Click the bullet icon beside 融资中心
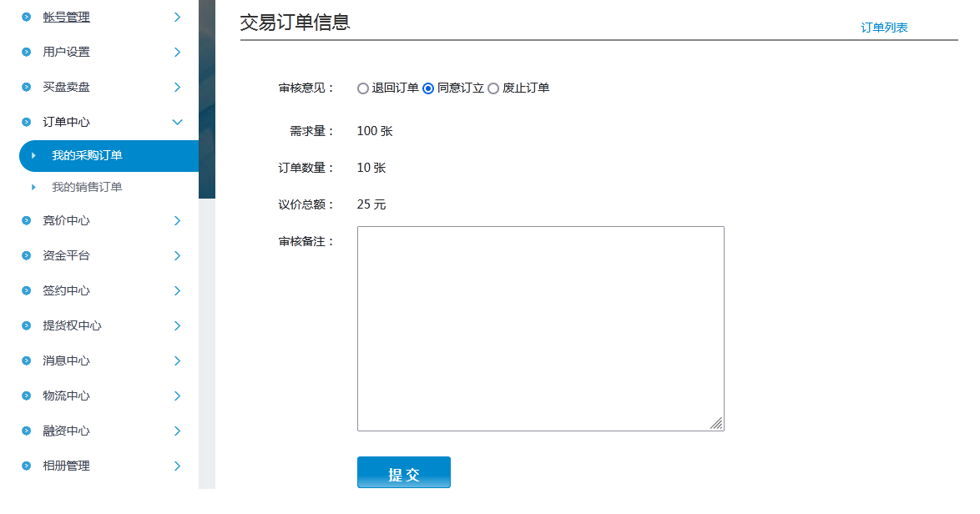Image resolution: width=980 pixels, height=514 pixels. coord(27,431)
